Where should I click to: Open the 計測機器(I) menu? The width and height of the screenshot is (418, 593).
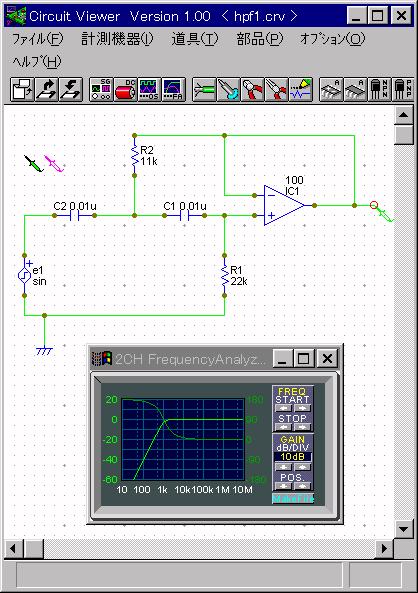[x=117, y=39]
